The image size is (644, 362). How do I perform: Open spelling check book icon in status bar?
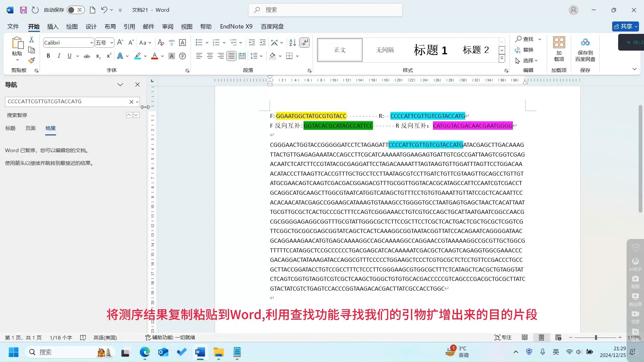[83, 338]
